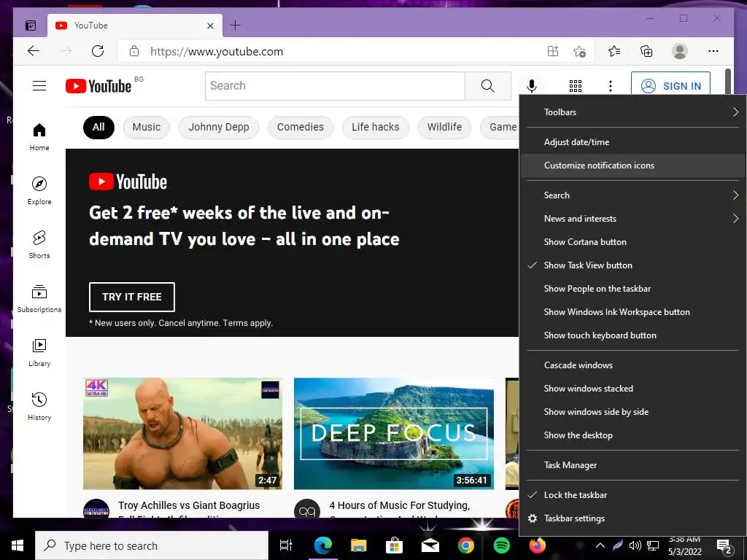Open DEEP FOCUS video thumbnail
Viewport: 747px width, 560px height.
point(394,433)
